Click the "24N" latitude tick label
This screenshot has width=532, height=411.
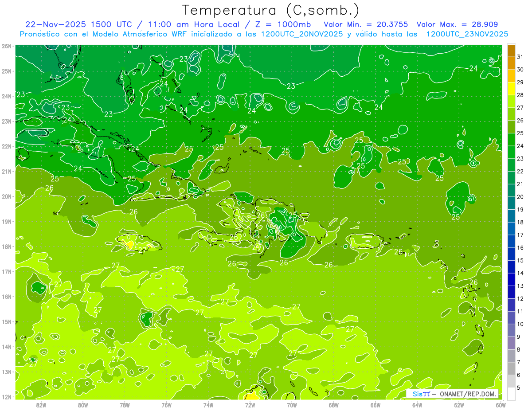pyautogui.click(x=7, y=96)
